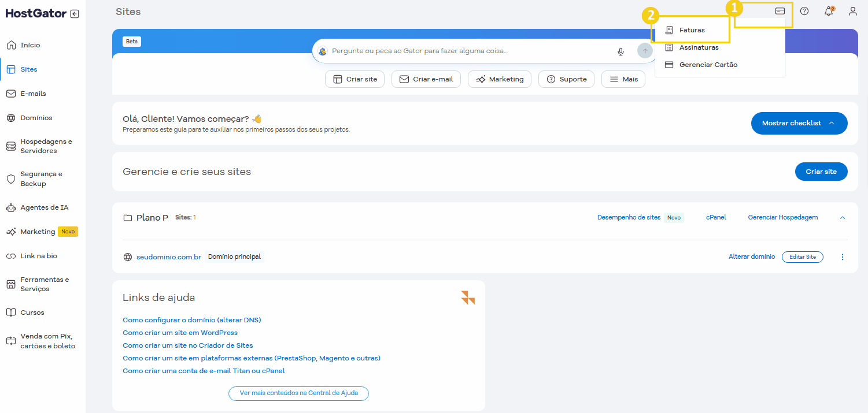The height and width of the screenshot is (413, 868).
Task: Click the blue Criar site button
Action: (x=821, y=172)
